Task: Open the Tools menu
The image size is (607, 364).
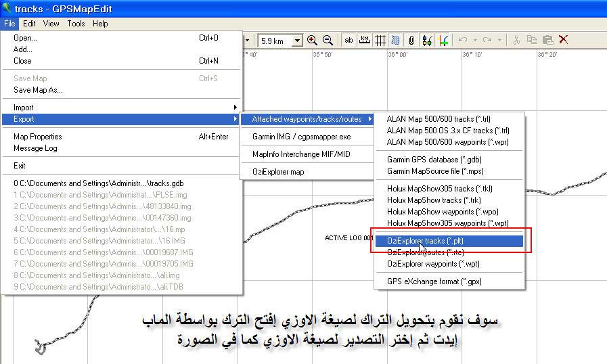Action: tap(76, 24)
